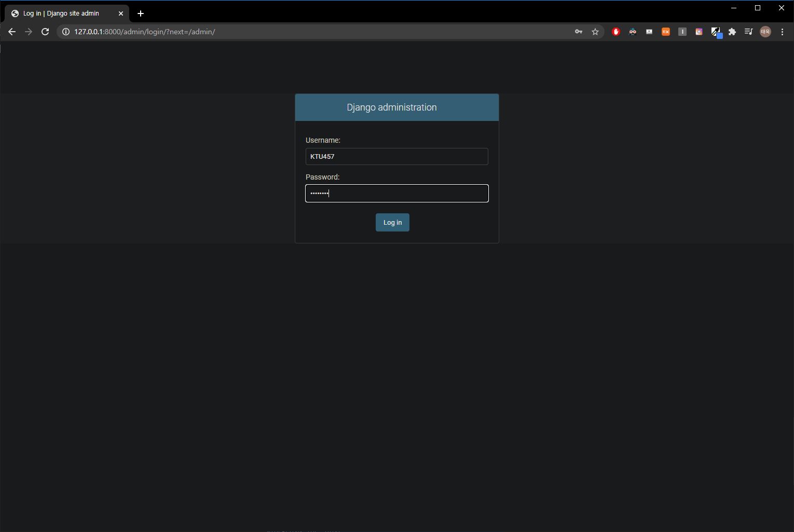Viewport: 794px width, 532px height.
Task: Open the owl-face glasses extension
Action: pyautogui.click(x=633, y=32)
